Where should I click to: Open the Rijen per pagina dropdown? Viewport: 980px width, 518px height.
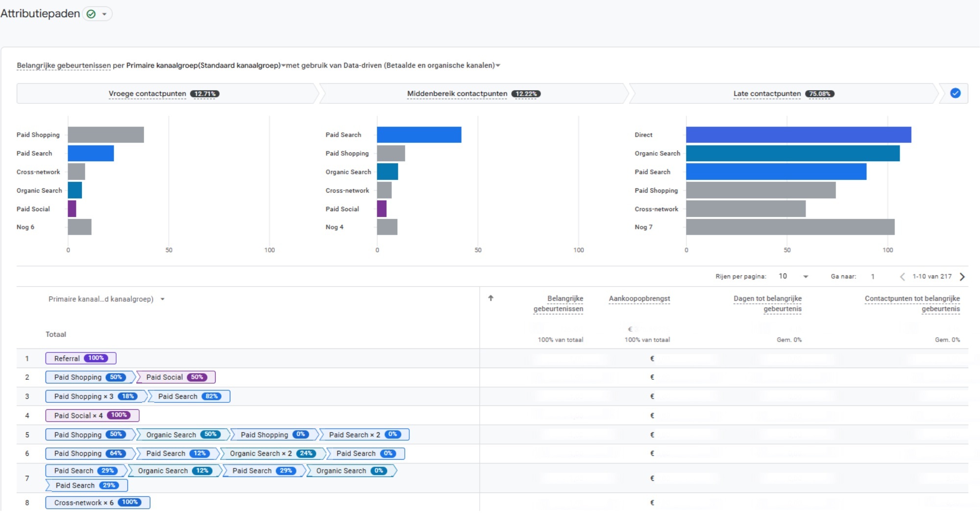pyautogui.click(x=793, y=276)
